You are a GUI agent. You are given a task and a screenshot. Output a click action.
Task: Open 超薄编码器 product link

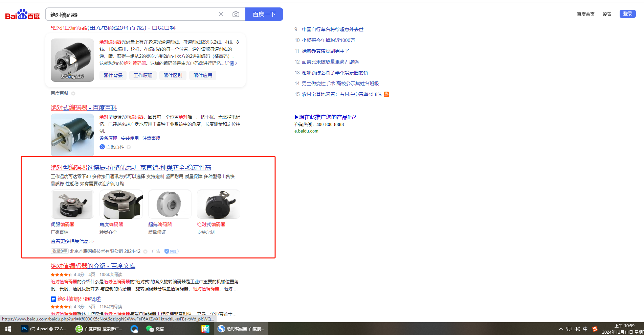click(x=160, y=224)
